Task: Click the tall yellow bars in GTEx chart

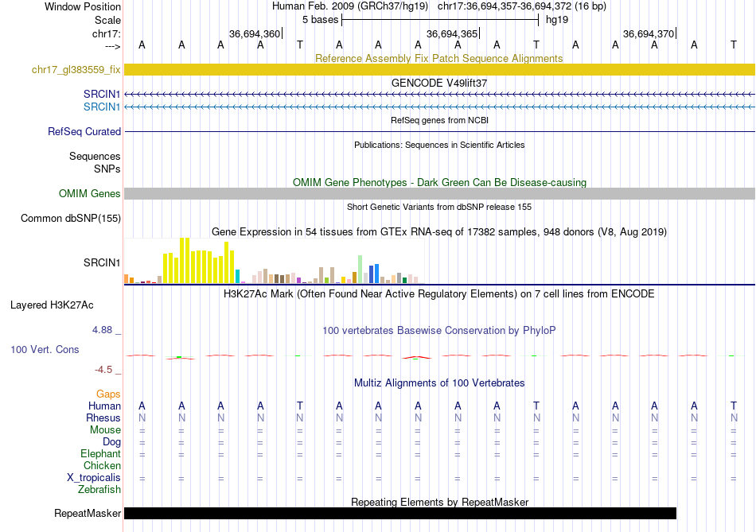Action: [x=199, y=261]
